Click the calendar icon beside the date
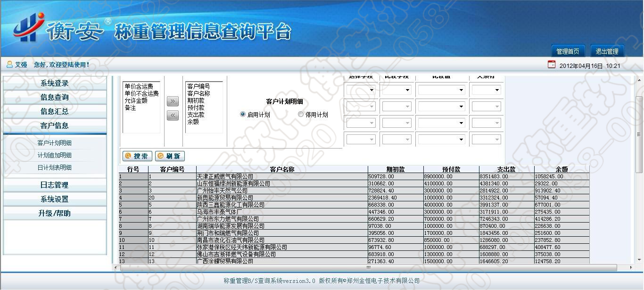 click(x=551, y=65)
